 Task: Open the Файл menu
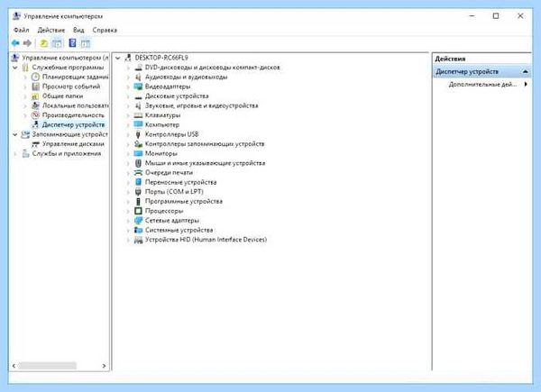(x=22, y=30)
